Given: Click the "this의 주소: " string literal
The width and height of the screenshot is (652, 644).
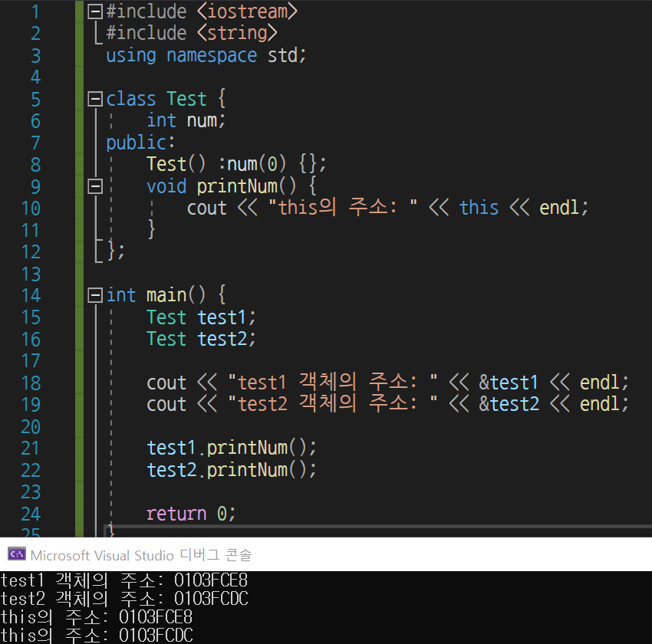Looking at the screenshot, I should point(343,207).
